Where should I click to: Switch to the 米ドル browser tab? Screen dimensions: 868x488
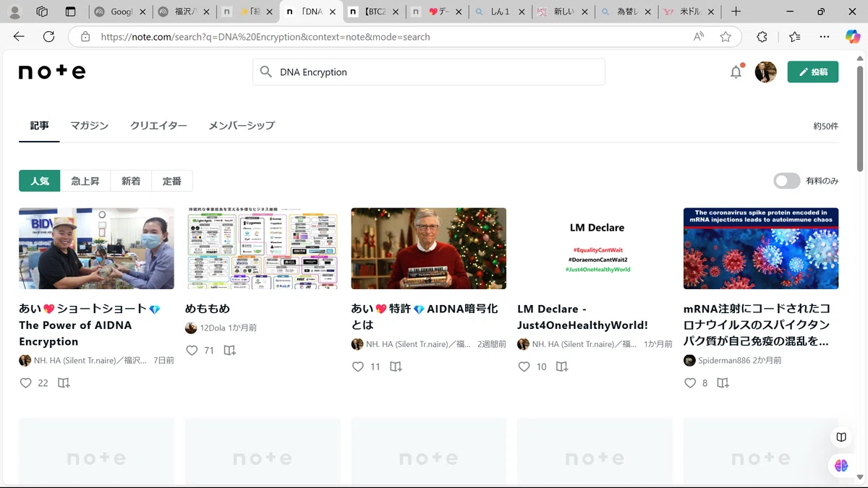pos(688,12)
